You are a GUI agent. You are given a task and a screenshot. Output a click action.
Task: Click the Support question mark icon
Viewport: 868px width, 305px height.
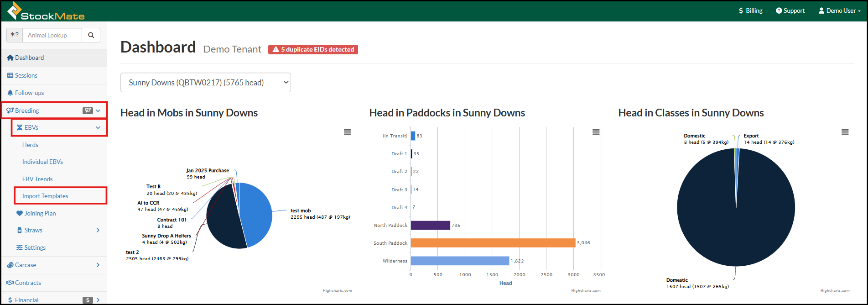[x=779, y=11]
